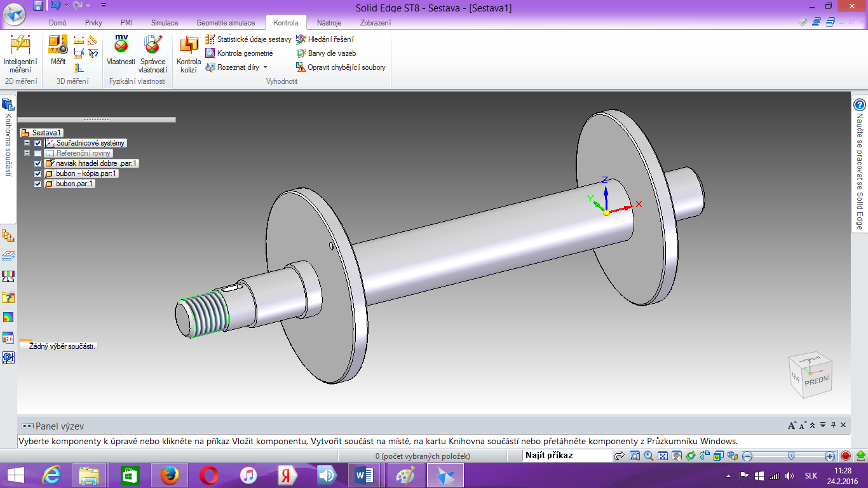Open the Undo history dropdown arrow

coord(65,6)
